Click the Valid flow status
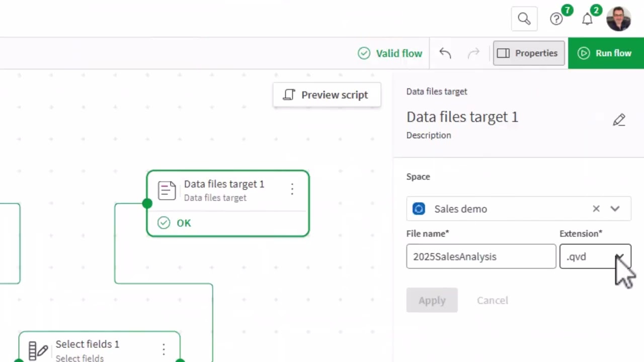This screenshot has width=644, height=362. pyautogui.click(x=390, y=53)
